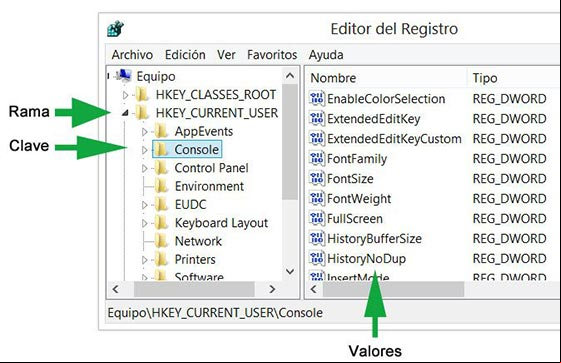Expand the Printers key
This screenshot has height=363, width=561.
[144, 260]
